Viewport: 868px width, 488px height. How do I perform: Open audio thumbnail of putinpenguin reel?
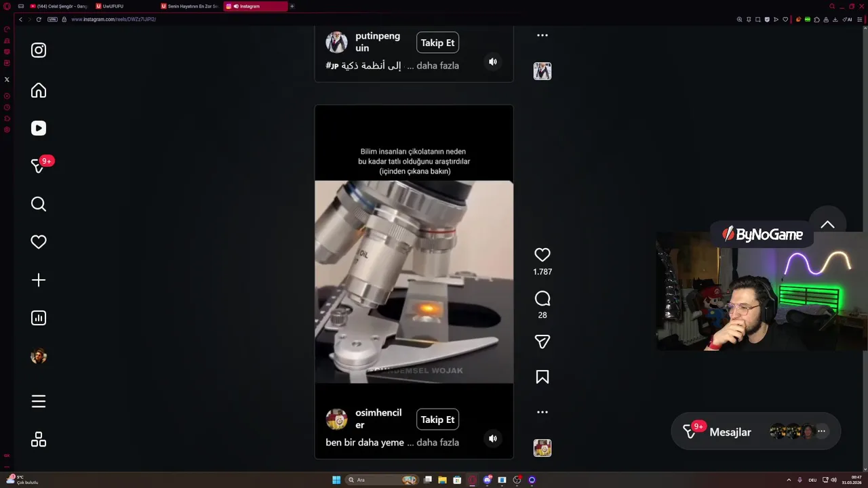pos(542,71)
